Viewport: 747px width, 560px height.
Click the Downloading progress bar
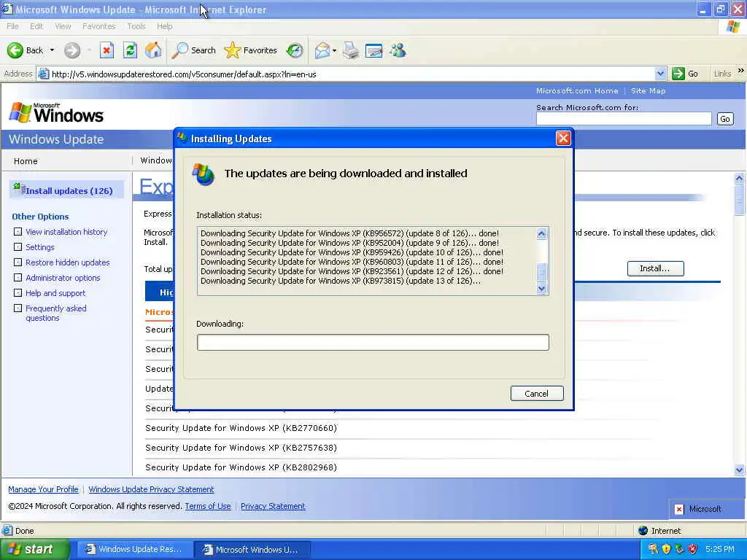point(373,342)
